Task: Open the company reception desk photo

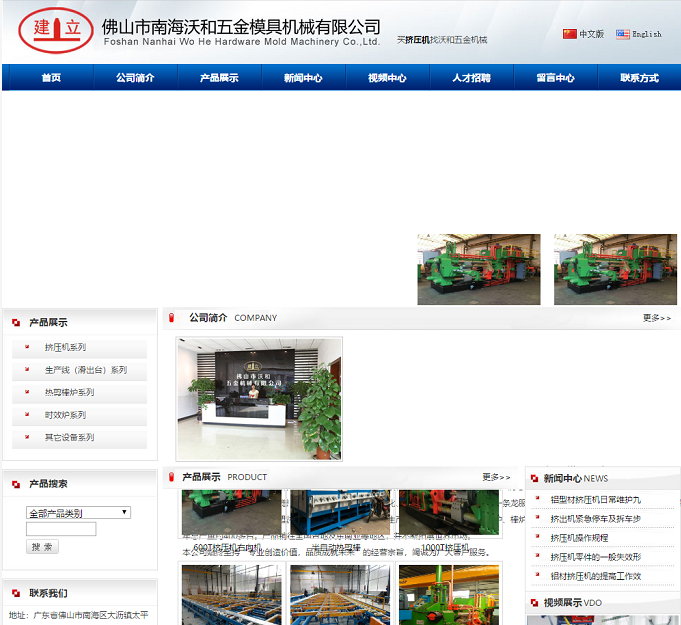Action: point(259,398)
